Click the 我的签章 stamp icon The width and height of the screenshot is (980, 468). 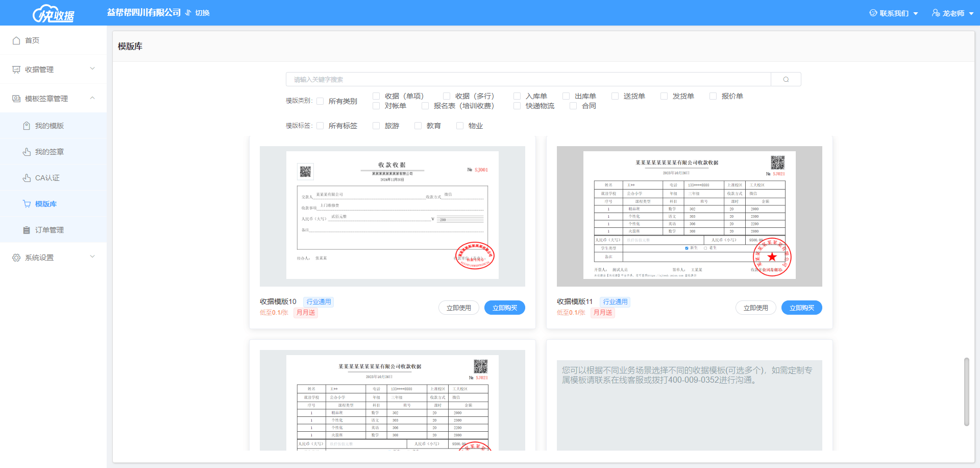(x=27, y=152)
